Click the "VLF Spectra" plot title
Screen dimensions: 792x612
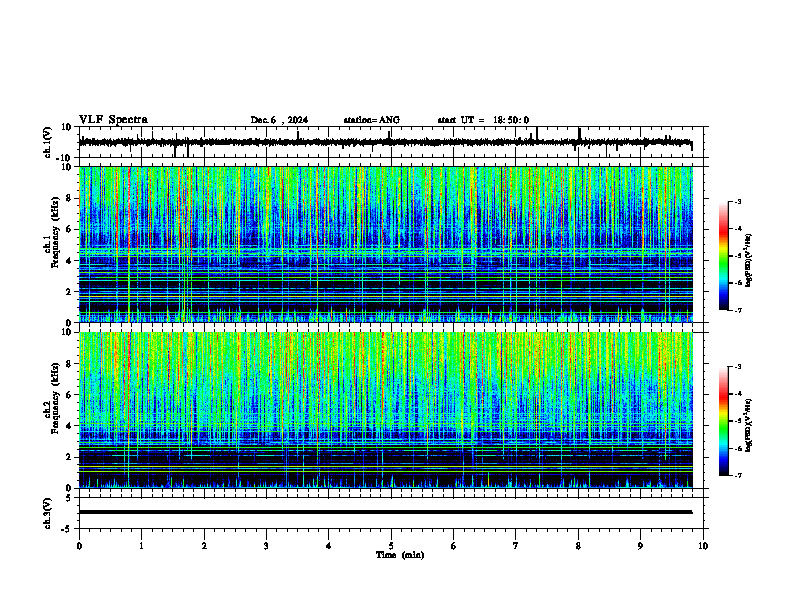pos(113,120)
